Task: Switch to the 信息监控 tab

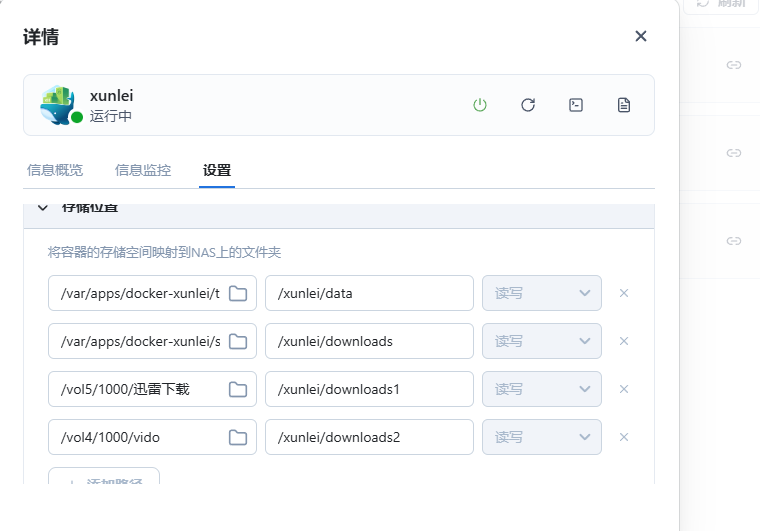Action: tap(143, 170)
